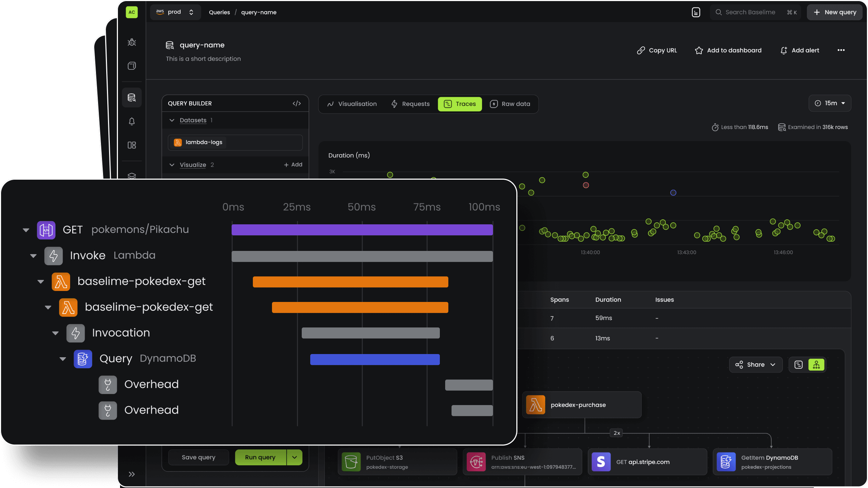
Task: Open the three-dot more options menu
Action: [841, 50]
